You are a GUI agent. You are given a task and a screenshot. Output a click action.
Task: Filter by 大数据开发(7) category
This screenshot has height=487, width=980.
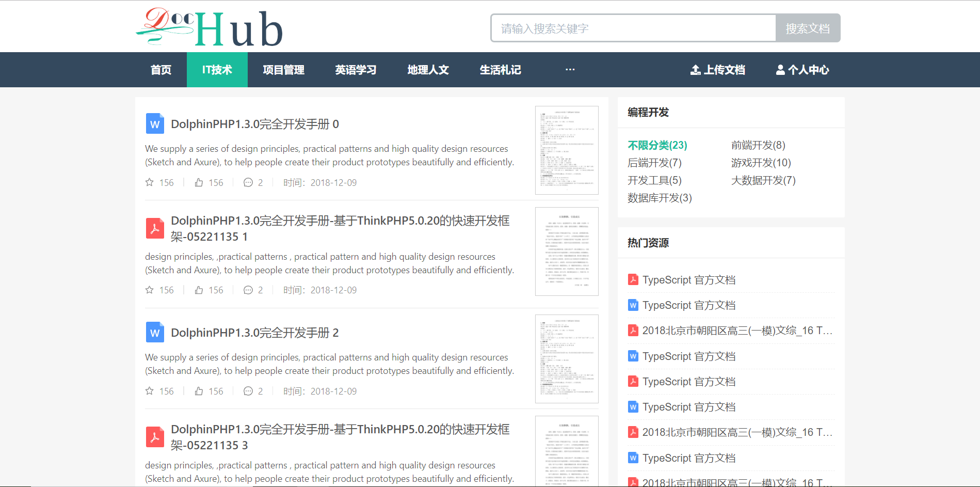click(763, 180)
